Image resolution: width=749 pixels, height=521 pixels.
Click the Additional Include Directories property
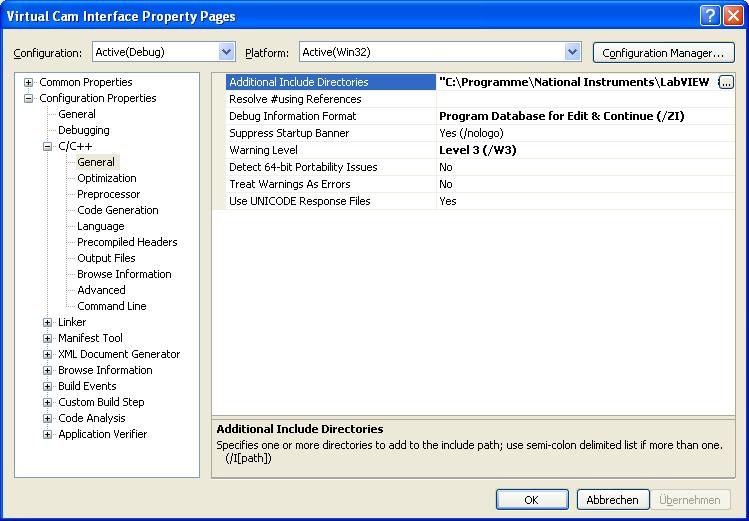click(x=331, y=82)
